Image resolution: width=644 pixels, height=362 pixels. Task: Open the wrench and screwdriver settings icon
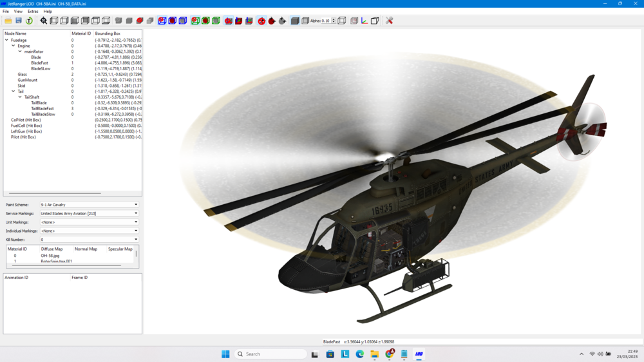(389, 21)
